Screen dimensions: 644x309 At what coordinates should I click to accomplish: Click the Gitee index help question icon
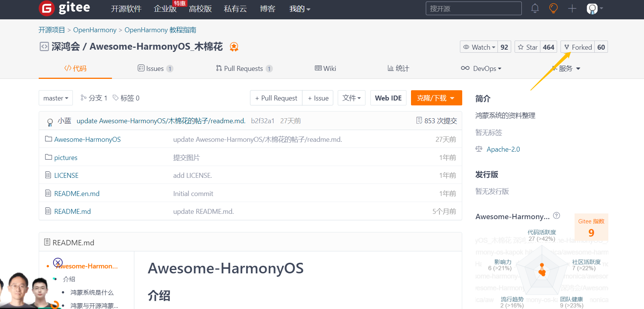[557, 216]
